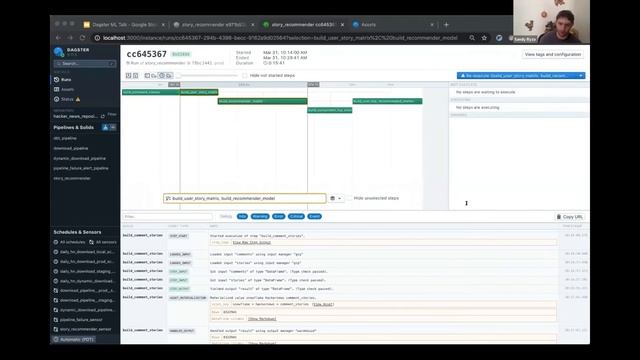Image resolution: width=640 pixels, height=360 pixels.
Task: Open dbt_pipeline in pipelines list
Action: point(65,138)
